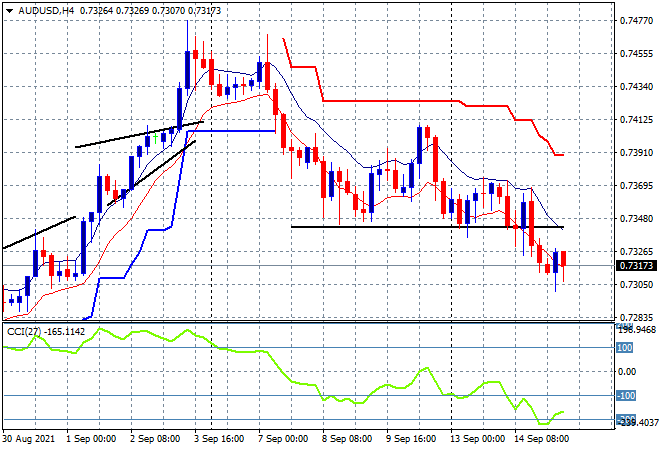Click the triangle arrow beside AUDUSD,H4

point(9,11)
